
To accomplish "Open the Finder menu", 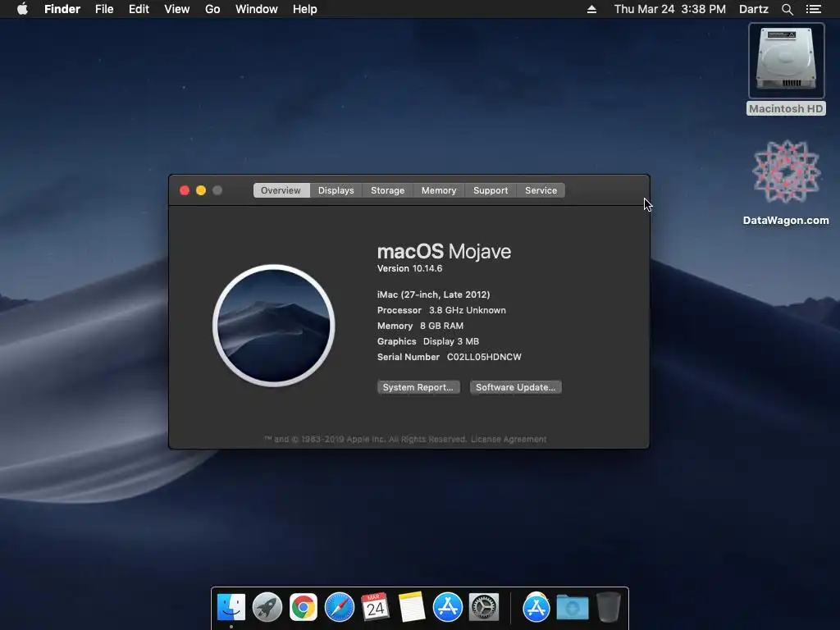I will click(x=62, y=9).
